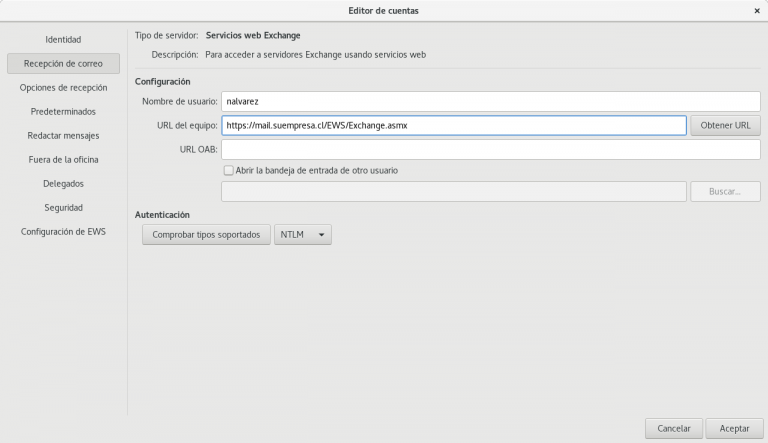
Task: Focus the URL del equipo field
Action: (x=454, y=125)
